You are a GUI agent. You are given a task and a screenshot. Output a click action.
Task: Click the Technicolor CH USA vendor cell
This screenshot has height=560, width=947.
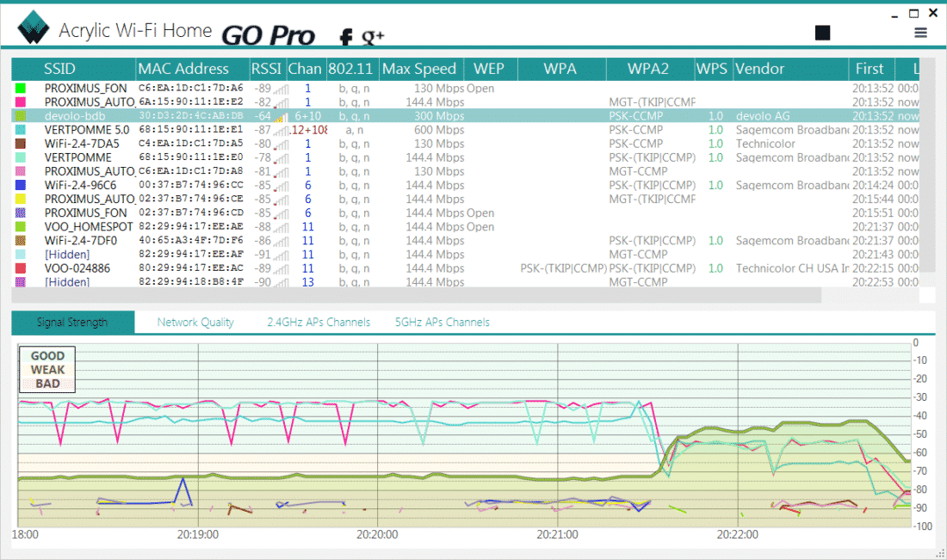[x=792, y=268]
